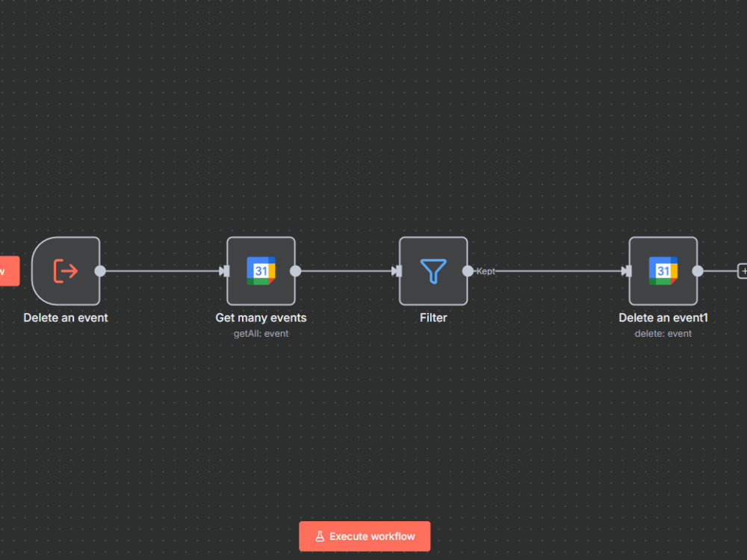Click the 'Kept' connection label
Image resolution: width=747 pixels, height=560 pixels.
[486, 271]
